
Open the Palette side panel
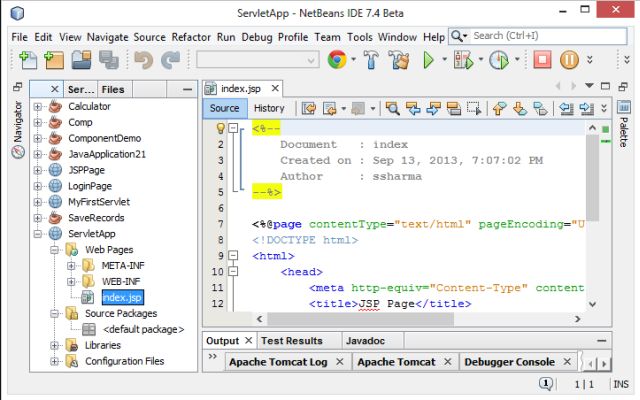tap(624, 124)
